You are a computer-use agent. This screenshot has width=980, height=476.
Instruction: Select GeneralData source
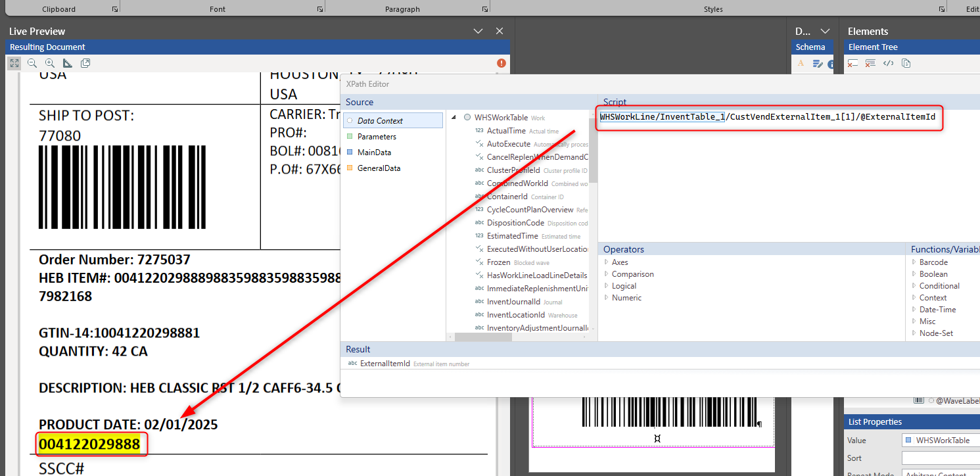pos(393,168)
